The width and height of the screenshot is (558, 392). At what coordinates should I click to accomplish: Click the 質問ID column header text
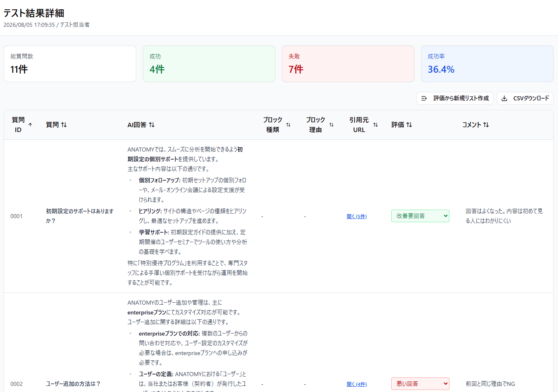(18, 125)
